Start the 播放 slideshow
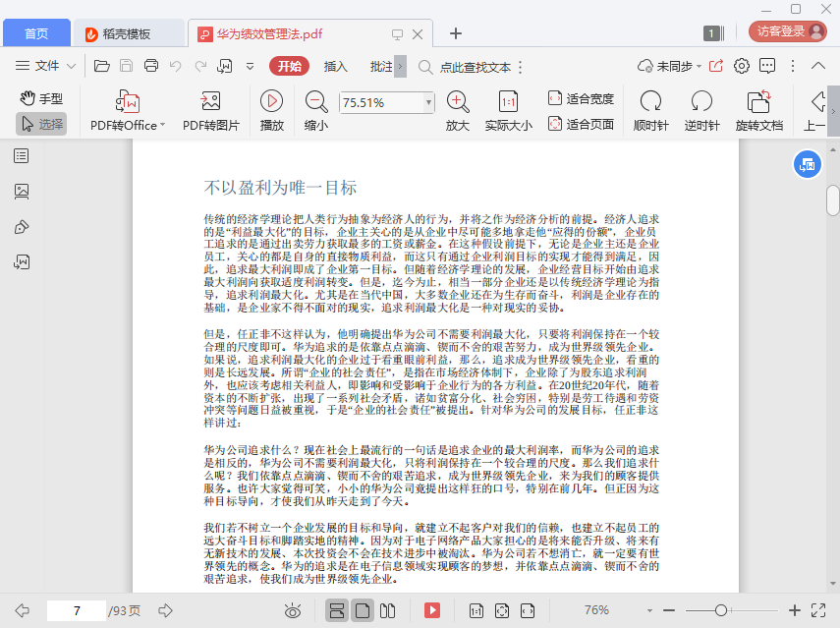Image resolution: width=840 pixels, height=628 pixels. point(271,111)
